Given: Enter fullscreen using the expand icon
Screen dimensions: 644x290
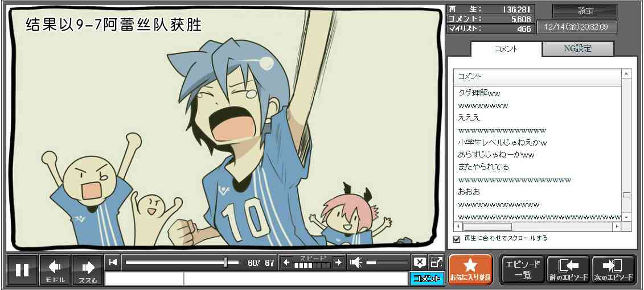Looking at the screenshot, I should pos(436,262).
